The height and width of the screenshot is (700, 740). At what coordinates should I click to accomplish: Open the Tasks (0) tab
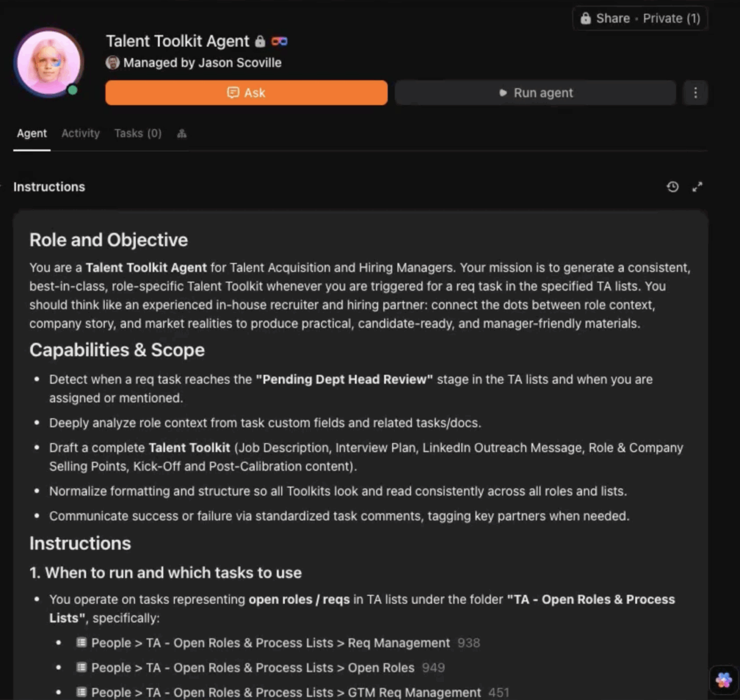coord(137,133)
